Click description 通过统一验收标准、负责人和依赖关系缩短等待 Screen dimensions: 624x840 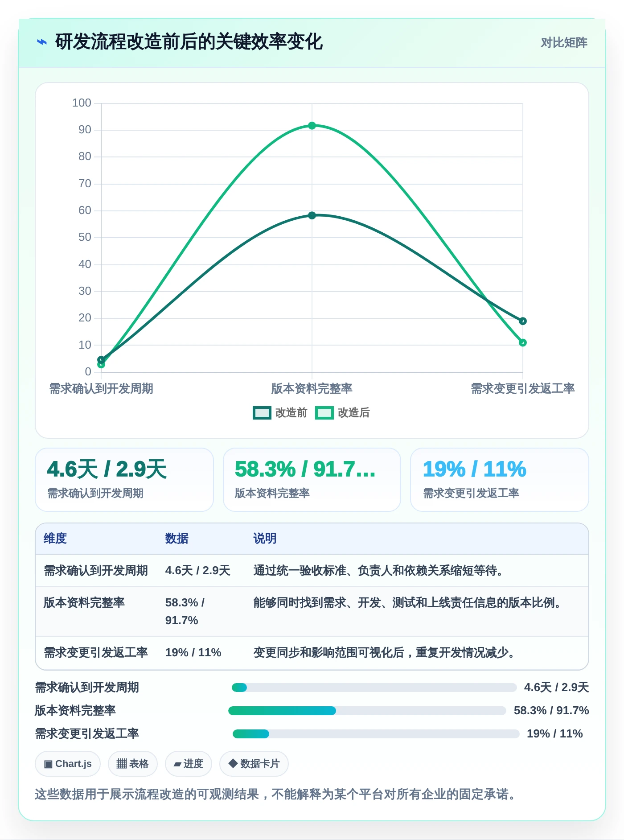pyautogui.click(x=379, y=571)
